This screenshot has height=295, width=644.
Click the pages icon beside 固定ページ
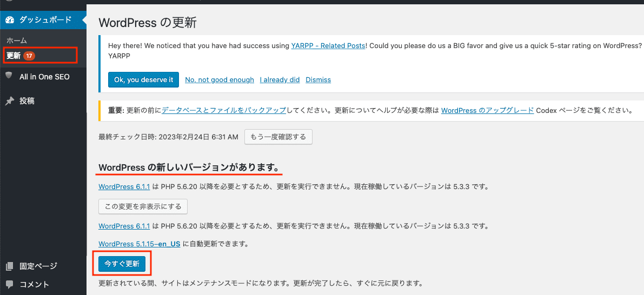(x=9, y=266)
